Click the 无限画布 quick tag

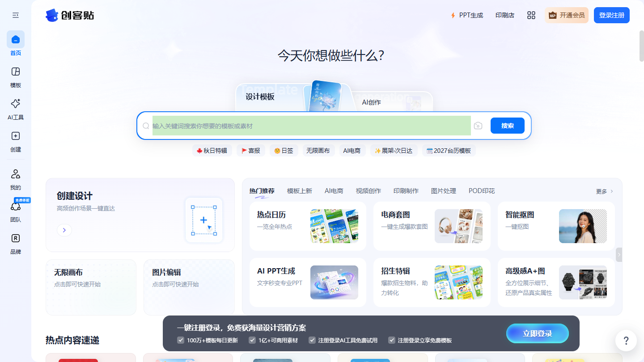pos(318,151)
